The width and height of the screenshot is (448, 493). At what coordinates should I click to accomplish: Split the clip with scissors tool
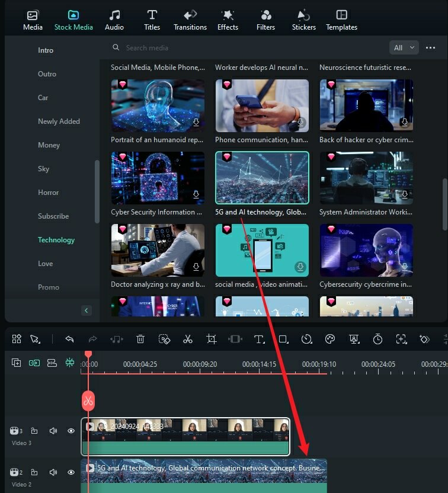pos(188,339)
